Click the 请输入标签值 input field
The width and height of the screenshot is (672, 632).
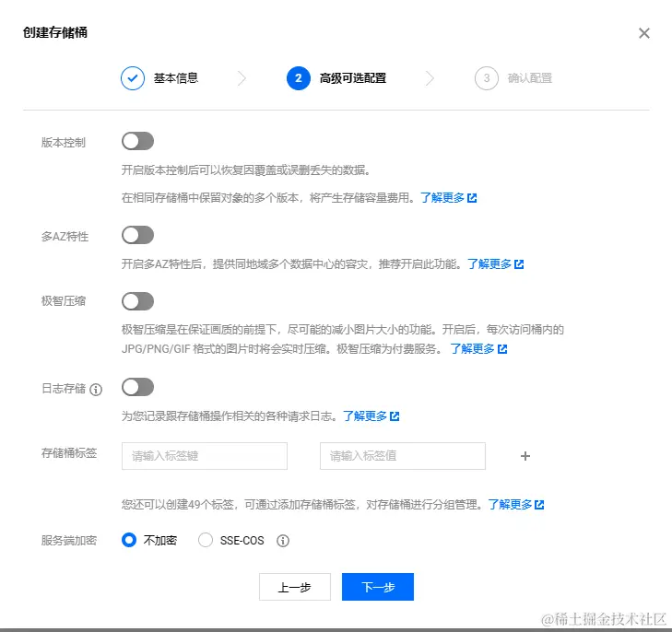coord(403,456)
